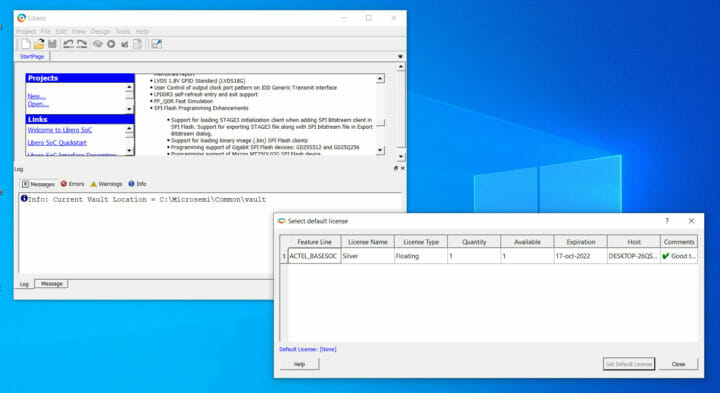720x393 pixels.
Task: Select the StartPage tab
Action: 32,56
